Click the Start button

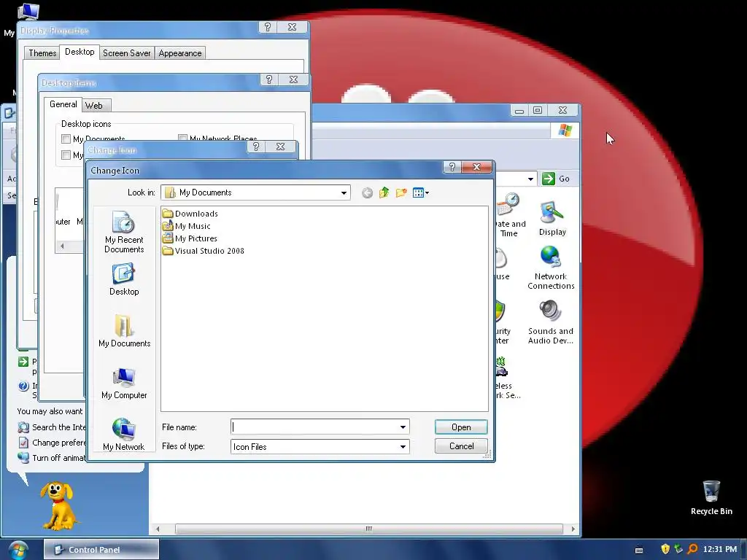coord(18,550)
